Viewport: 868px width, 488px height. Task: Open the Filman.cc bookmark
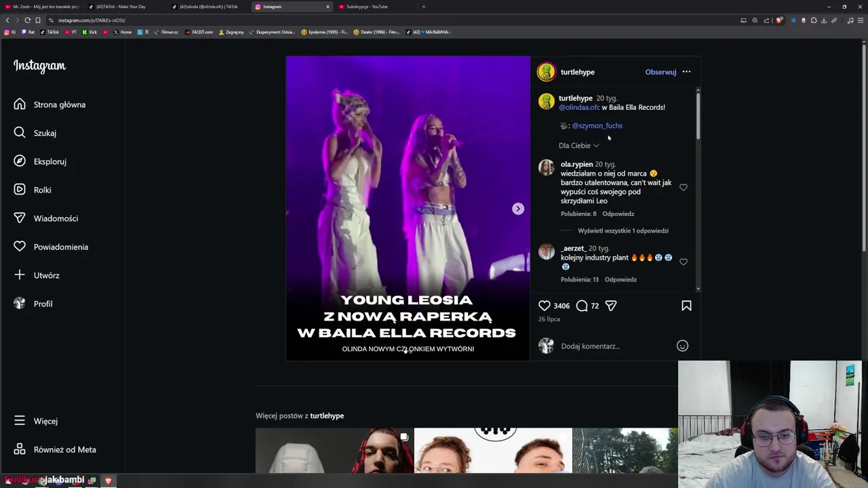(x=166, y=32)
